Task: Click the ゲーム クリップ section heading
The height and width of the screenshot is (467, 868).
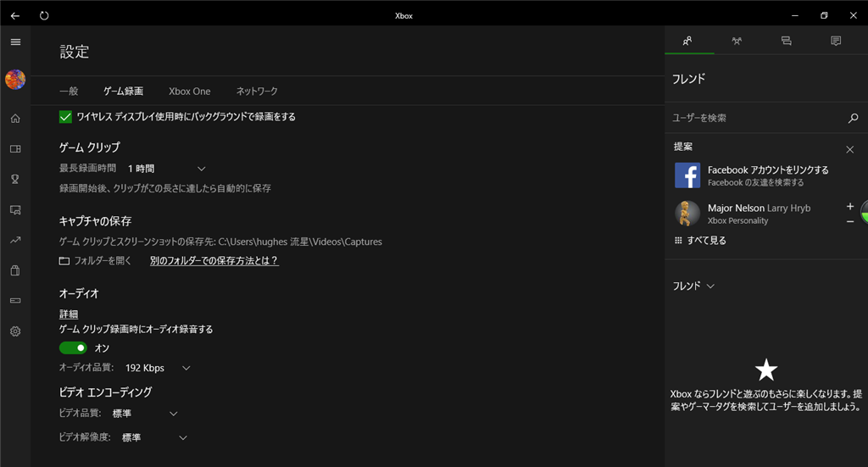Action: pos(90,147)
